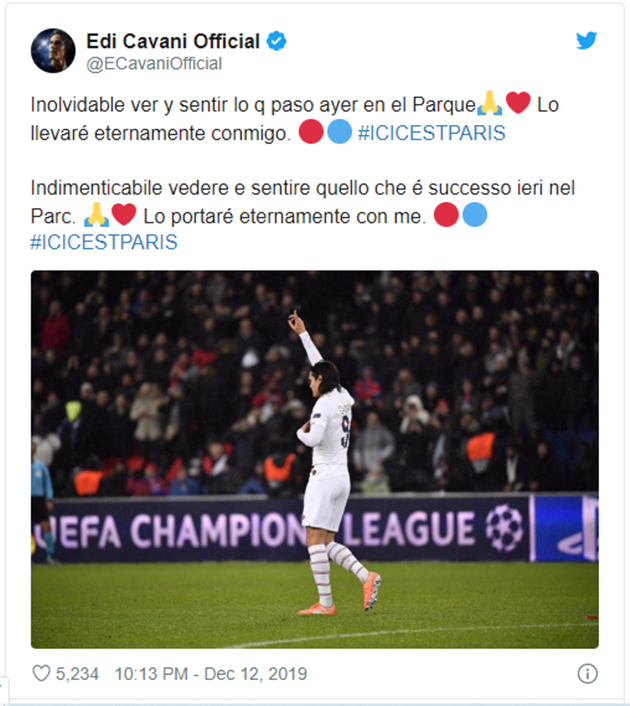Click the blue verified badge icon
This screenshot has width=630, height=706.
276,41
